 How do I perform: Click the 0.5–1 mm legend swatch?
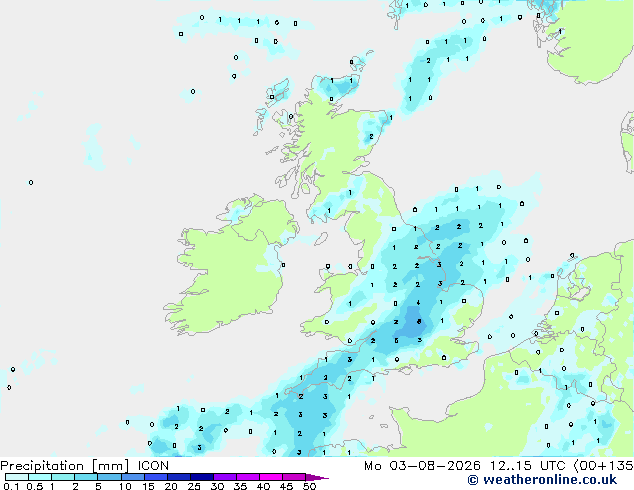pyautogui.click(x=40, y=477)
